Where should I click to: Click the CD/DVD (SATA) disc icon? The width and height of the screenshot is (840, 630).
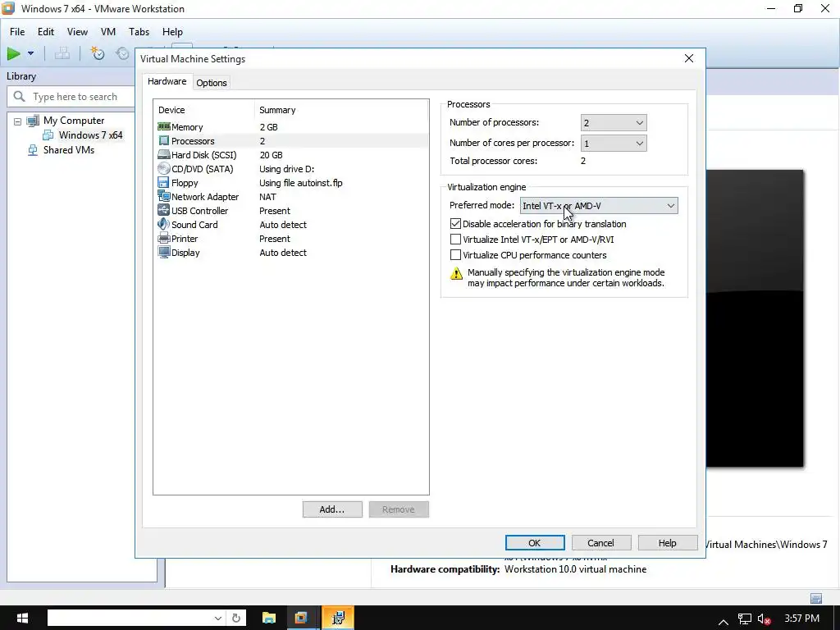(x=164, y=169)
